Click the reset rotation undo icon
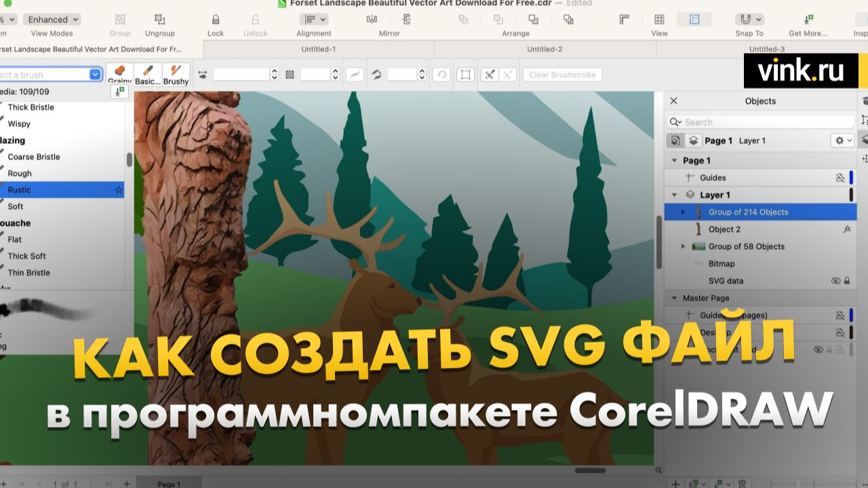Screen dimensions: 868x488 (x=441, y=75)
